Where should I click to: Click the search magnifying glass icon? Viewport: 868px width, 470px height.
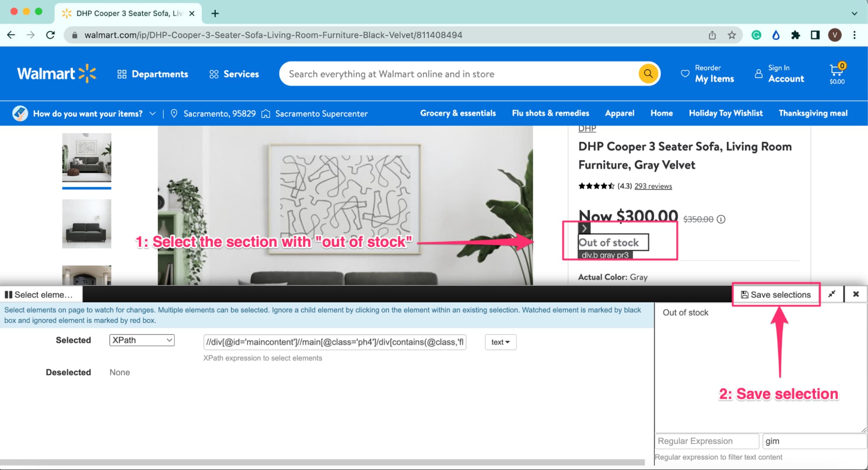tap(648, 73)
